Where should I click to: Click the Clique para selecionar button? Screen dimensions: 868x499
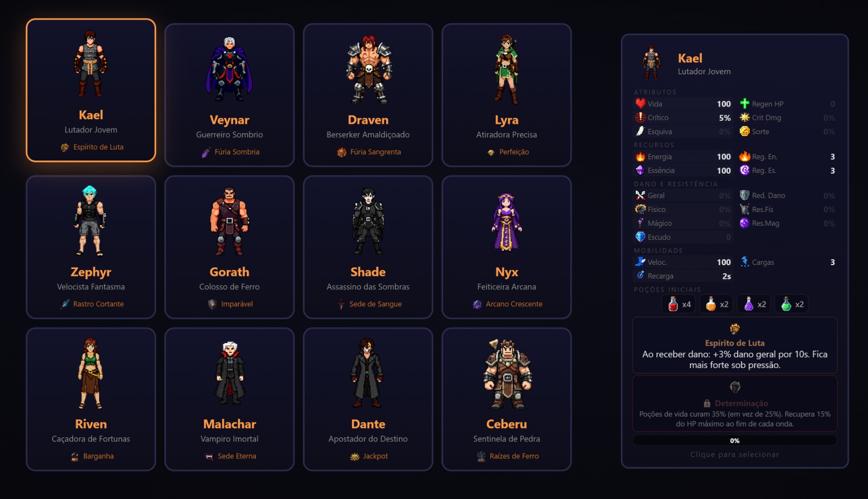click(x=735, y=455)
